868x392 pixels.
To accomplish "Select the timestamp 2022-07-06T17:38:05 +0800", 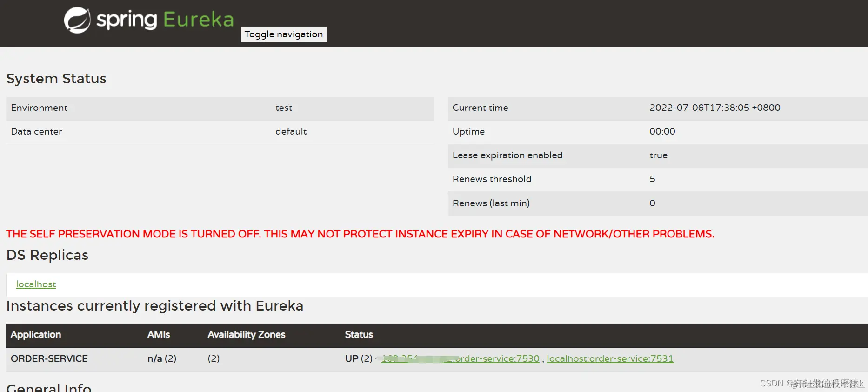I will [x=715, y=108].
